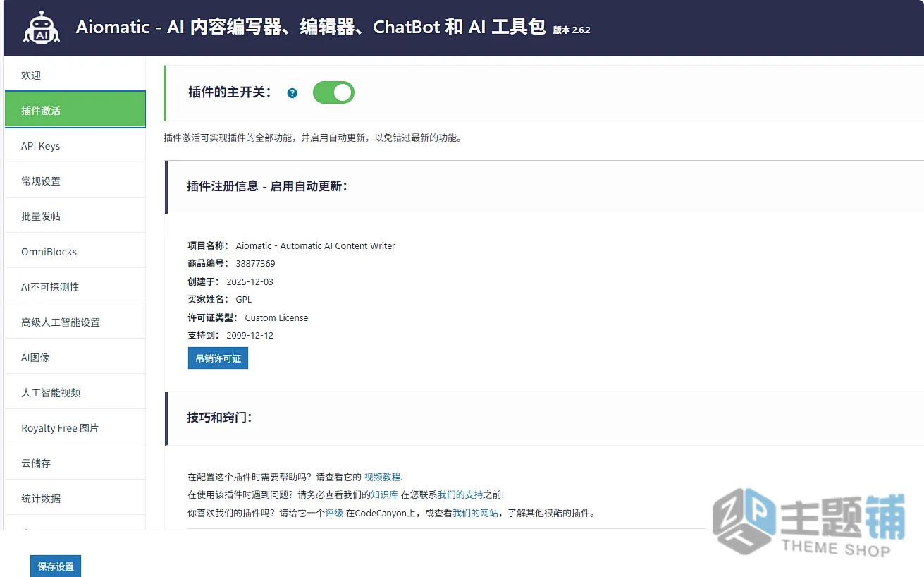Switch to the API Keys tab
This screenshot has width=924, height=577.
point(75,146)
